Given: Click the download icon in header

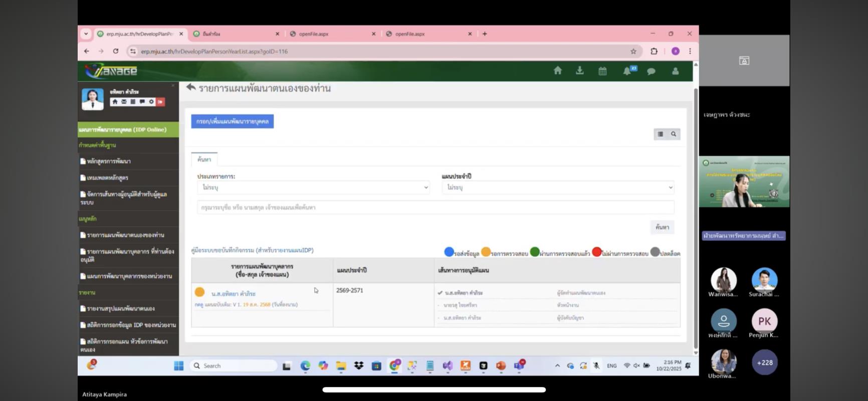Looking at the screenshot, I should coord(579,71).
